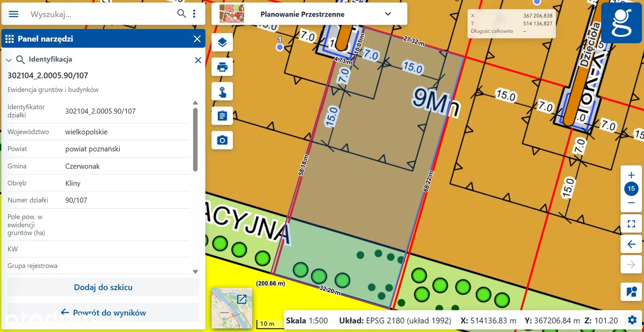This screenshot has width=644, height=332.
Task: Go back to previous map view
Action: (631, 244)
